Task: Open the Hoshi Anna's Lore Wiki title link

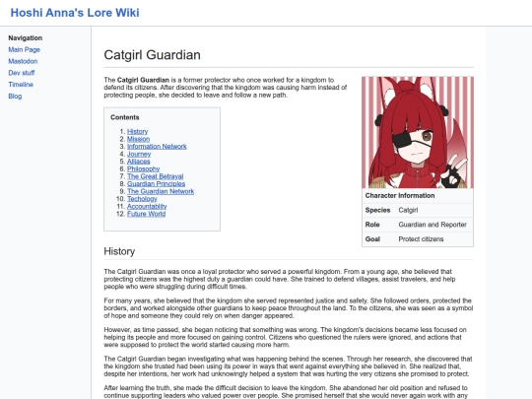Action: pyautogui.click(x=75, y=13)
